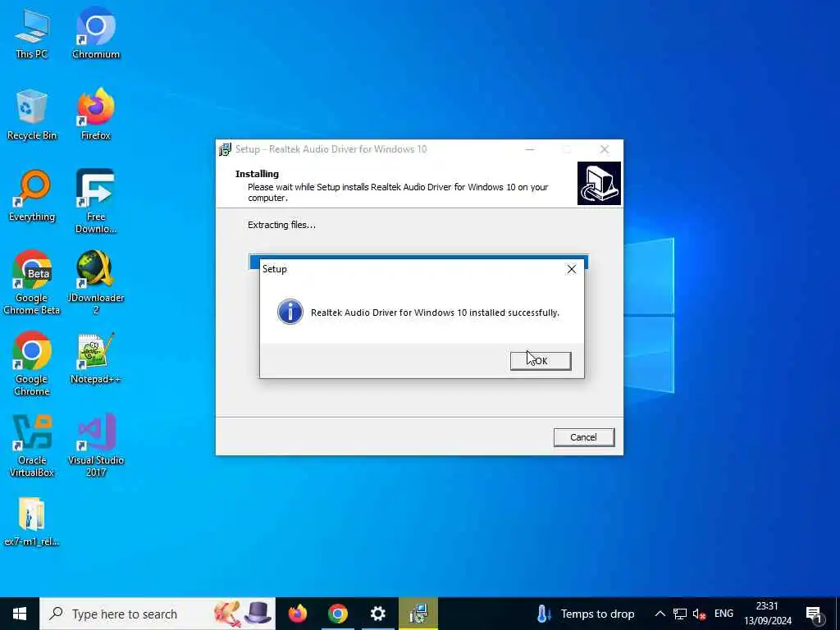Select the Firefox desktop shortcut
840x630 pixels.
click(96, 115)
